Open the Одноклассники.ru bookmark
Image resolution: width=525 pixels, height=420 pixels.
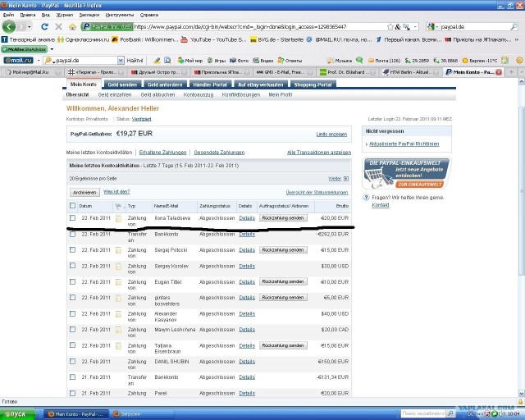point(84,39)
